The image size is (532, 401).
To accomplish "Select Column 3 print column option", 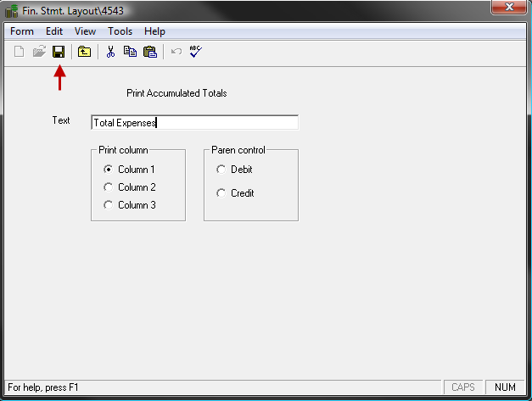I will (x=108, y=205).
